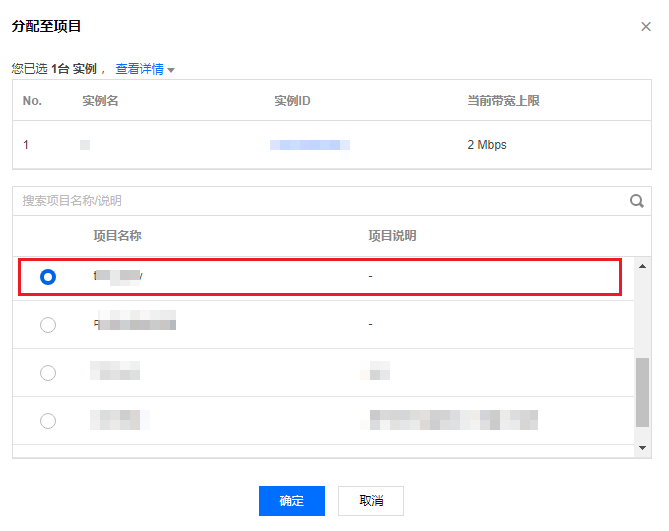669x531 pixels.
Task: Click the 2 Mbps bandwidth value
Action: pos(487,145)
